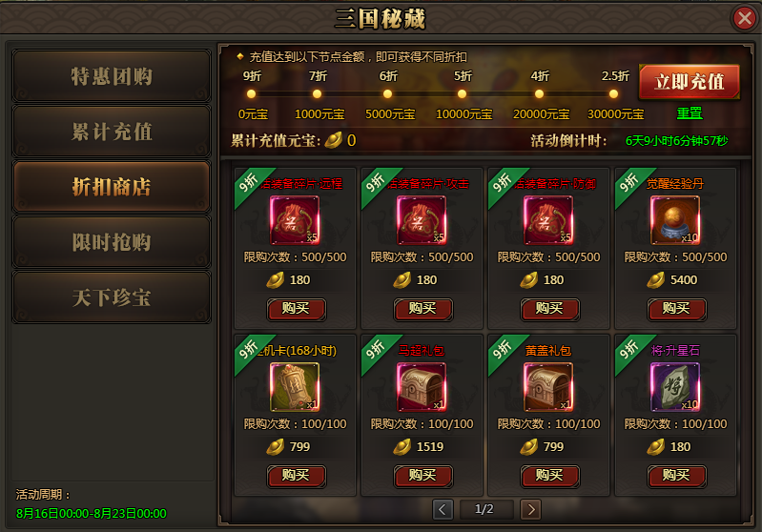This screenshot has width=762, height=532.
Task: Switch to the 累计充值 tab
Action: tap(112, 132)
